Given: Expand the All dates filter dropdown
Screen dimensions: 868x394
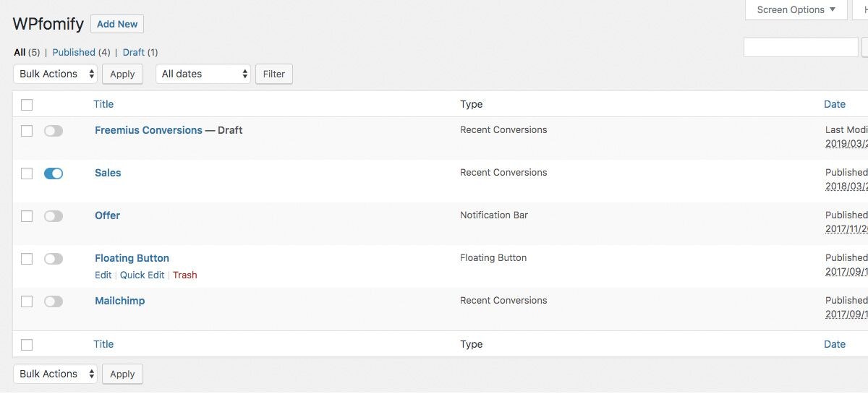Looking at the screenshot, I should [203, 74].
